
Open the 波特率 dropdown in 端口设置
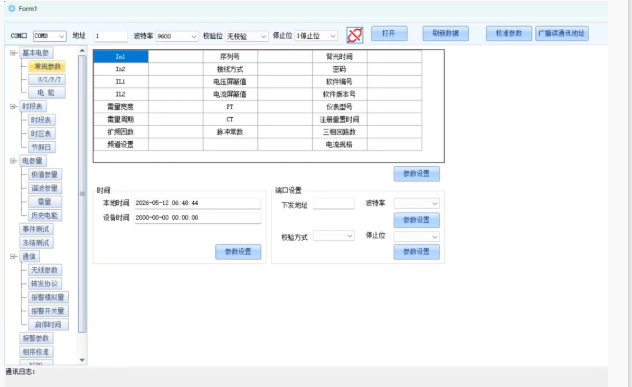(x=434, y=204)
